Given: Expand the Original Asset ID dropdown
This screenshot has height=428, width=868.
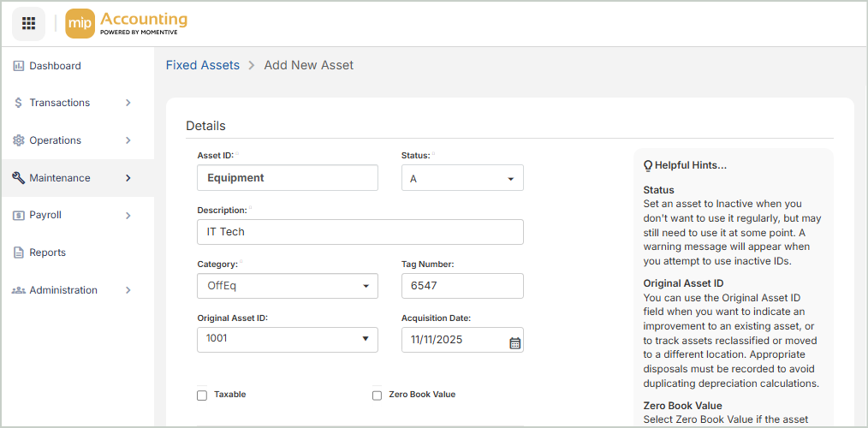Looking at the screenshot, I should pos(288,339).
